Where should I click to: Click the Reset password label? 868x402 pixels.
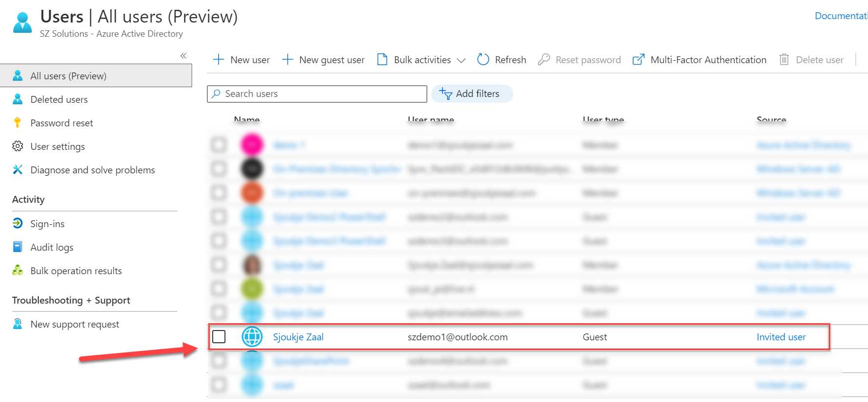588,60
